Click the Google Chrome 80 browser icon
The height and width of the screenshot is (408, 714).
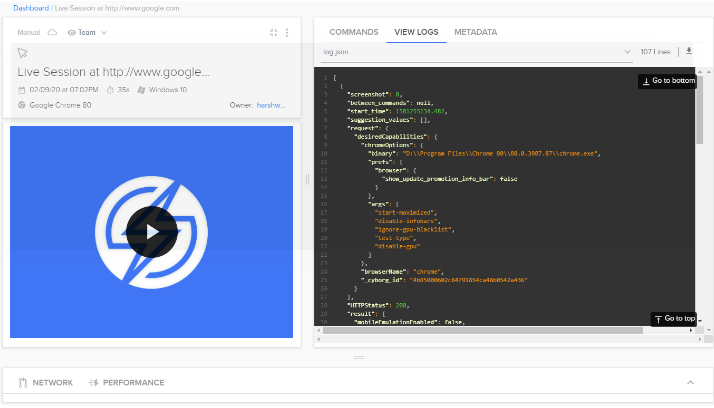pyautogui.click(x=22, y=104)
